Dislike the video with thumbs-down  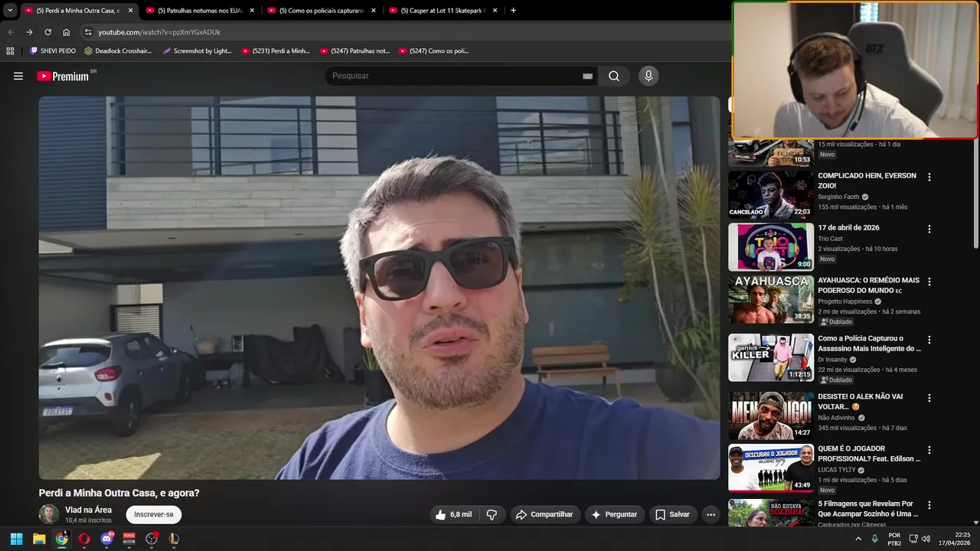[492, 514]
